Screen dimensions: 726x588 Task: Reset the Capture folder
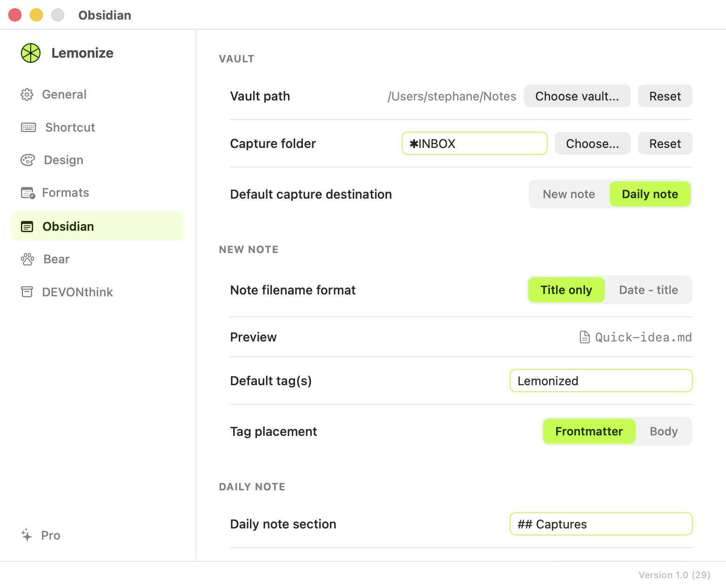(x=665, y=143)
